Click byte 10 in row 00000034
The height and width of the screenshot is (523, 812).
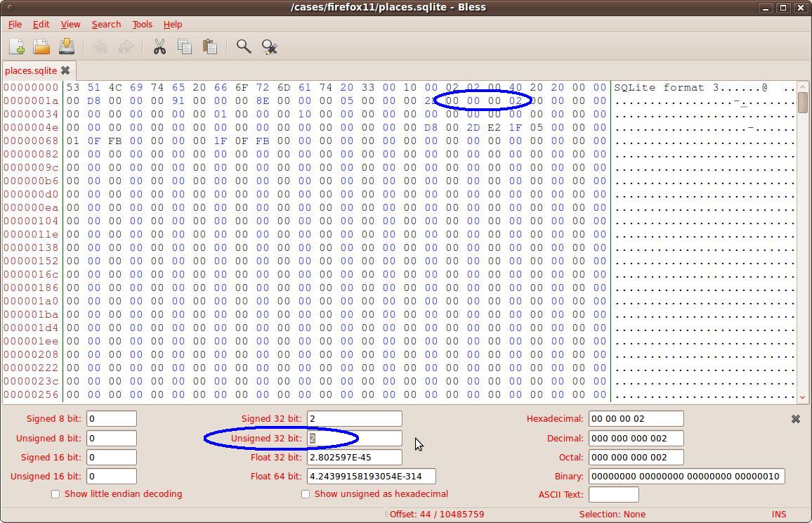(305, 114)
